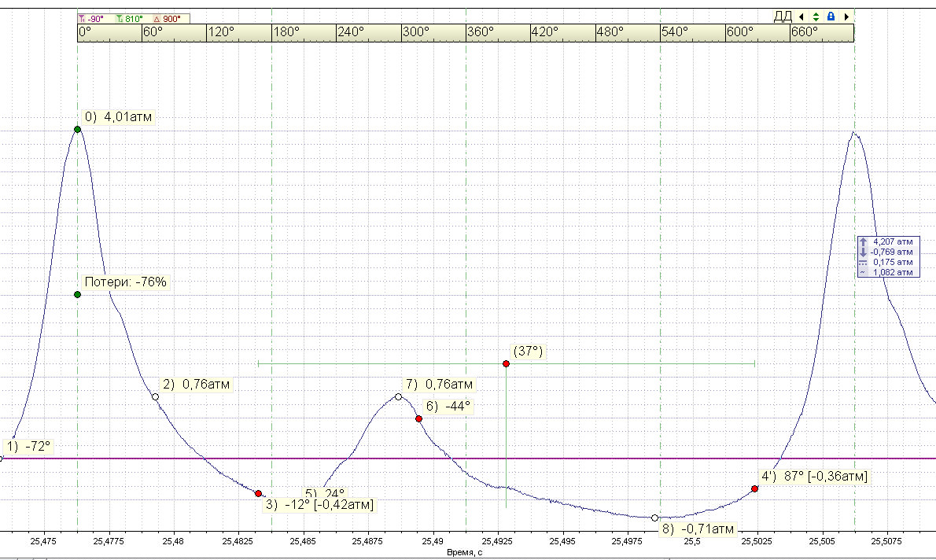This screenshot has width=936, height=560.
Task: Click the red point labeled 6) -44°
Action: 419,419
